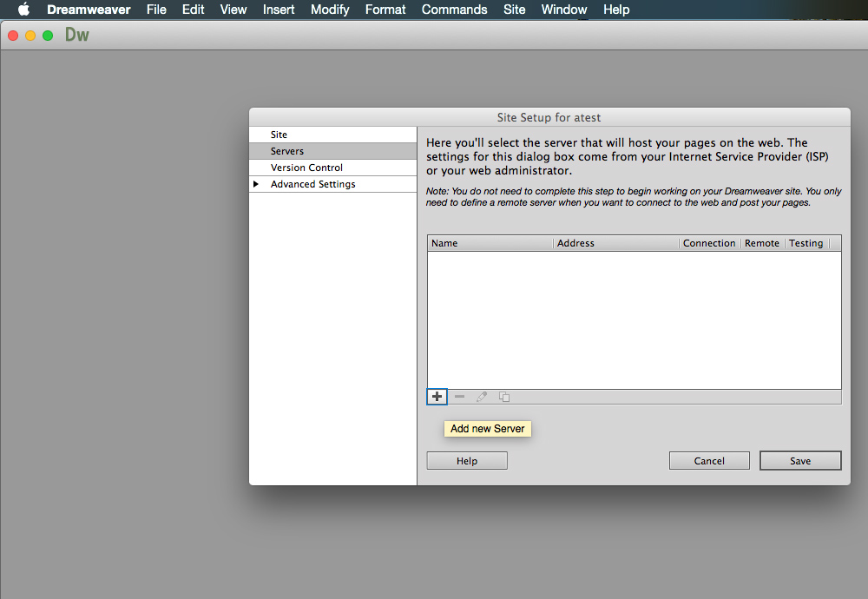Open the Apple menu
868x599 pixels.
pyautogui.click(x=23, y=10)
